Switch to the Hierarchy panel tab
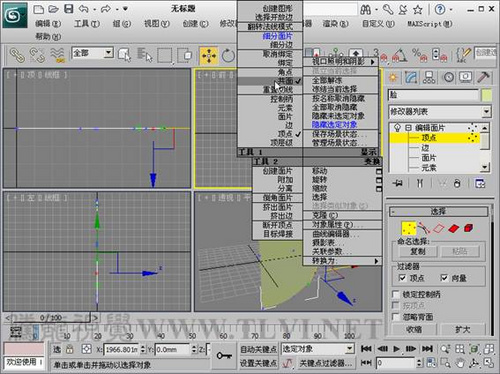 (429, 78)
